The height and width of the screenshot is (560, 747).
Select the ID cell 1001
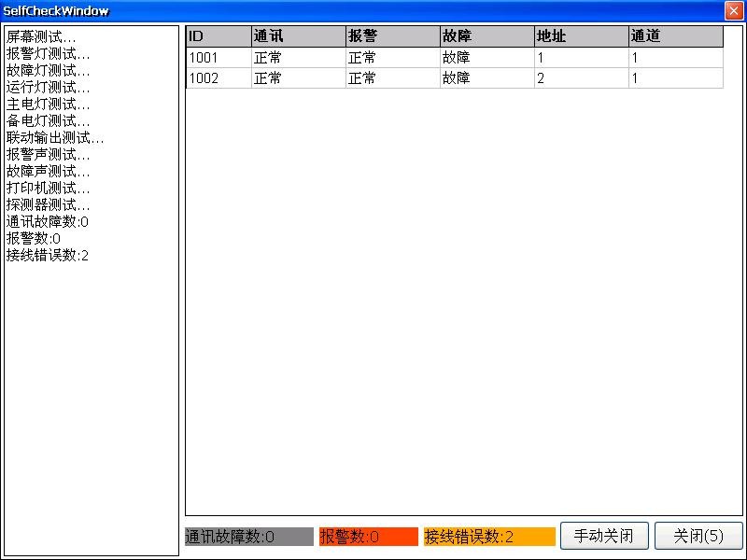[218, 58]
